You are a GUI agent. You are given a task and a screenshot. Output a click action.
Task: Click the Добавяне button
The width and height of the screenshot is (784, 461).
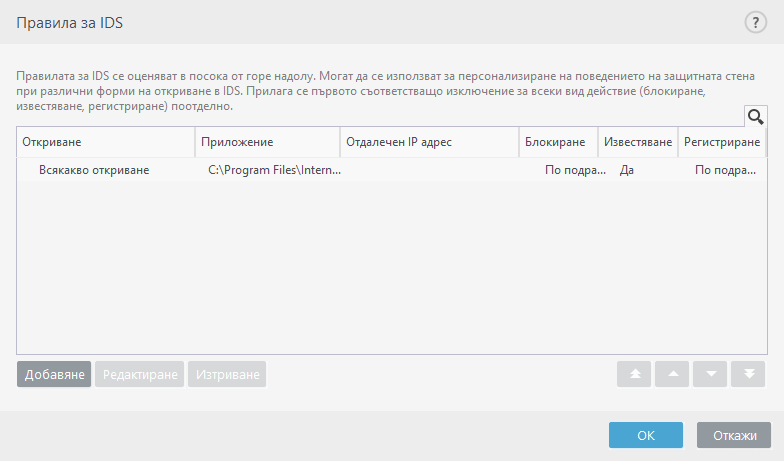point(54,374)
